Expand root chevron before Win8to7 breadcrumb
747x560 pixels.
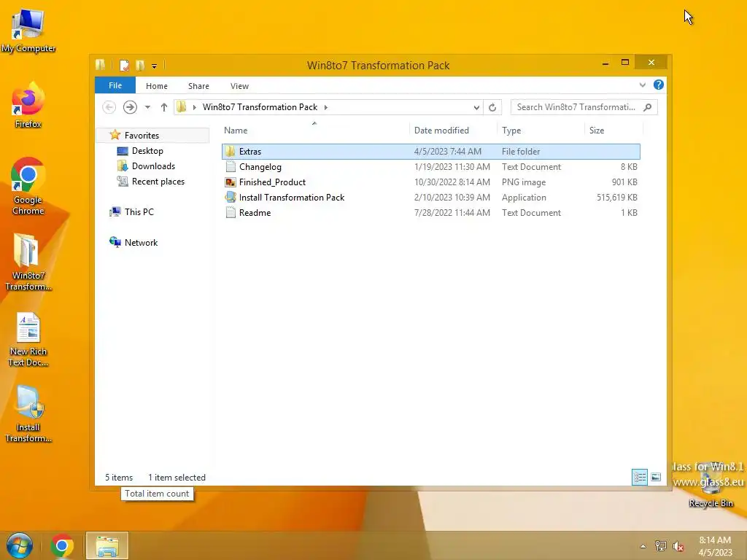[x=194, y=108]
